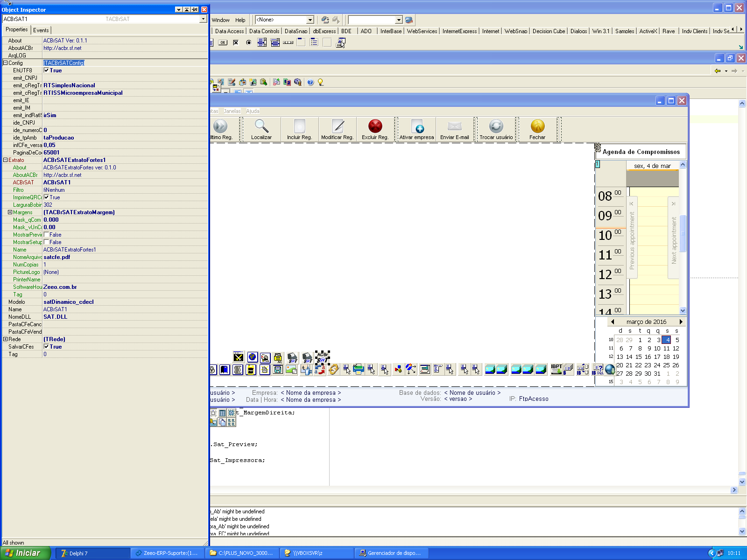This screenshot has height=560, width=747.
Task: Click the Trocar usuário icon
Action: tap(496, 126)
